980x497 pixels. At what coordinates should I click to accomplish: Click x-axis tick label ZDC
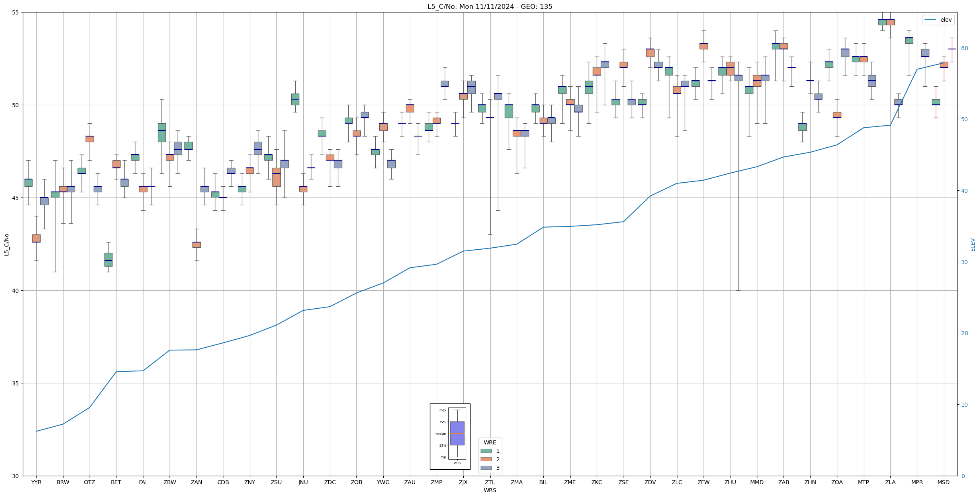tap(330, 482)
